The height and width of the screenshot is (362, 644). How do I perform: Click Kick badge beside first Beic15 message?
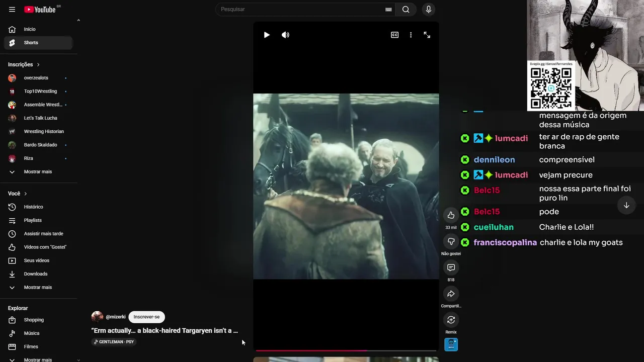(x=465, y=191)
